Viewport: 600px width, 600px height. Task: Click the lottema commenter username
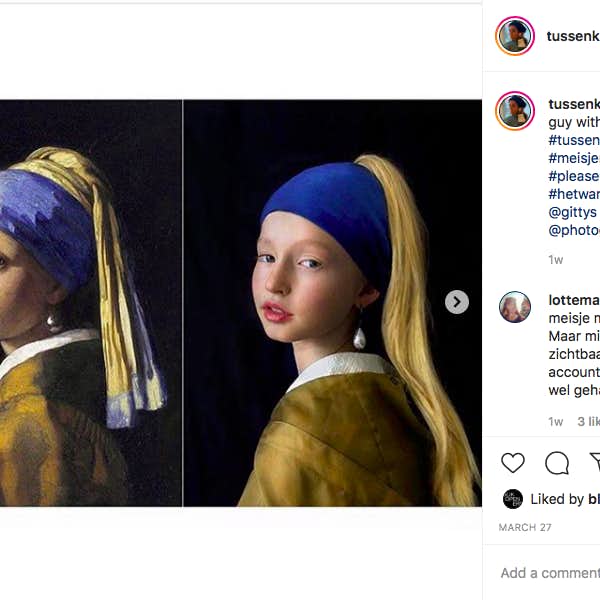coord(574,300)
